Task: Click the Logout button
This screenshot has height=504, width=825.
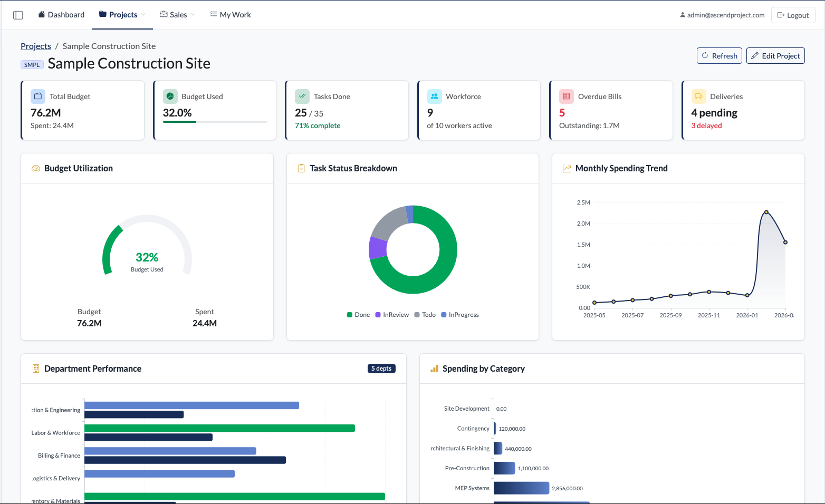Action: click(x=793, y=15)
